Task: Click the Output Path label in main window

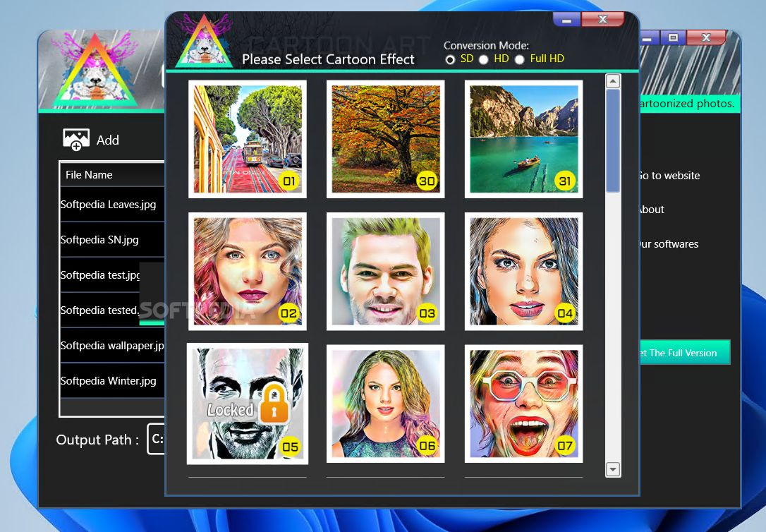Action: click(x=97, y=440)
